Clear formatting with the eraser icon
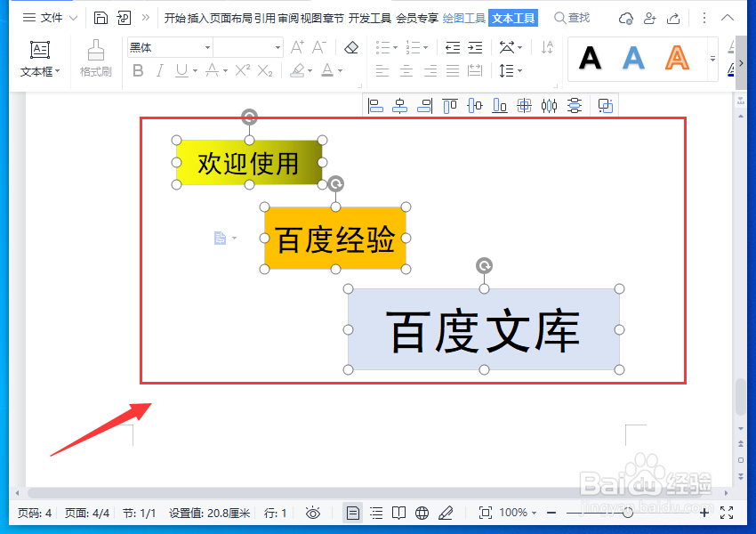756x534 pixels. tap(351, 47)
